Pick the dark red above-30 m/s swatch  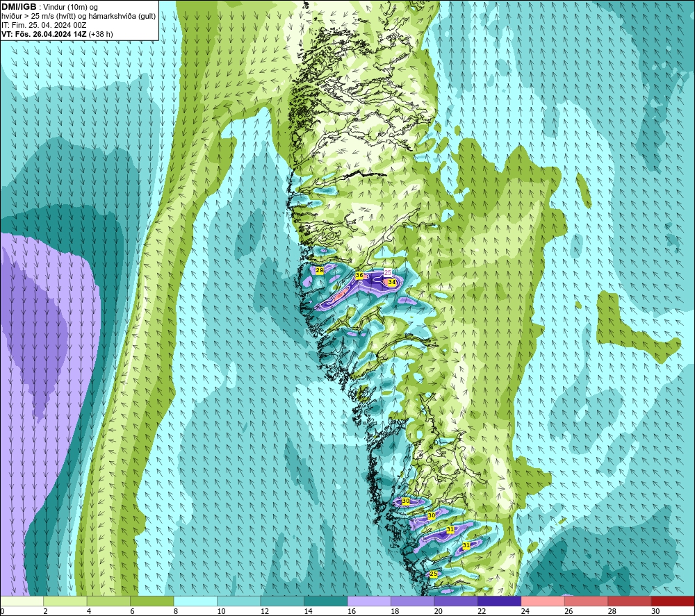(x=673, y=601)
